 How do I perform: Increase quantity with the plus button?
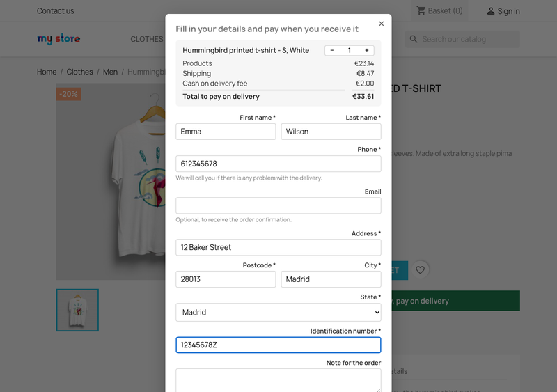tap(367, 50)
